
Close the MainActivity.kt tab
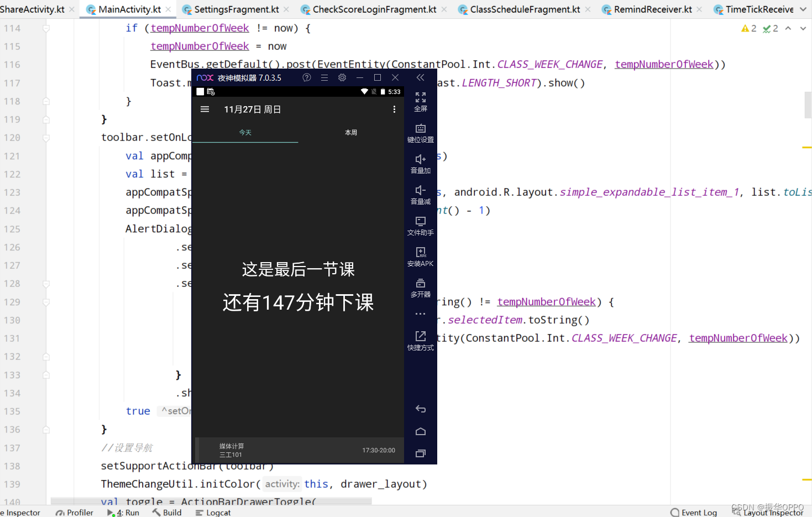point(168,9)
